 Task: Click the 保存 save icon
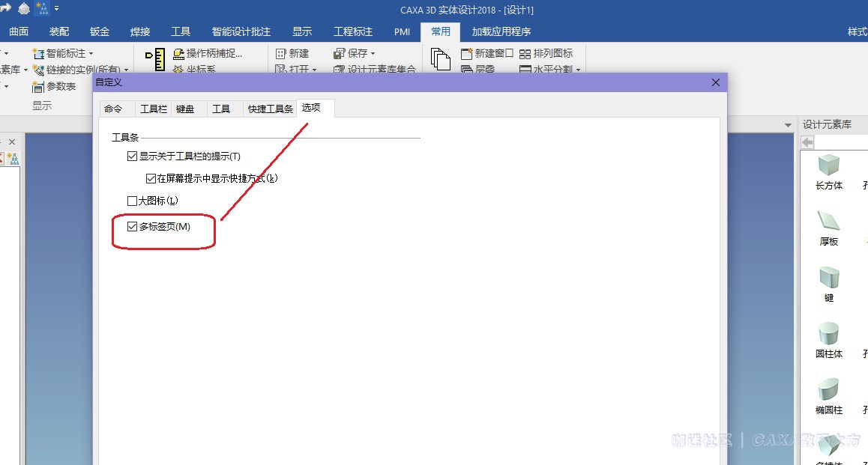click(x=340, y=54)
